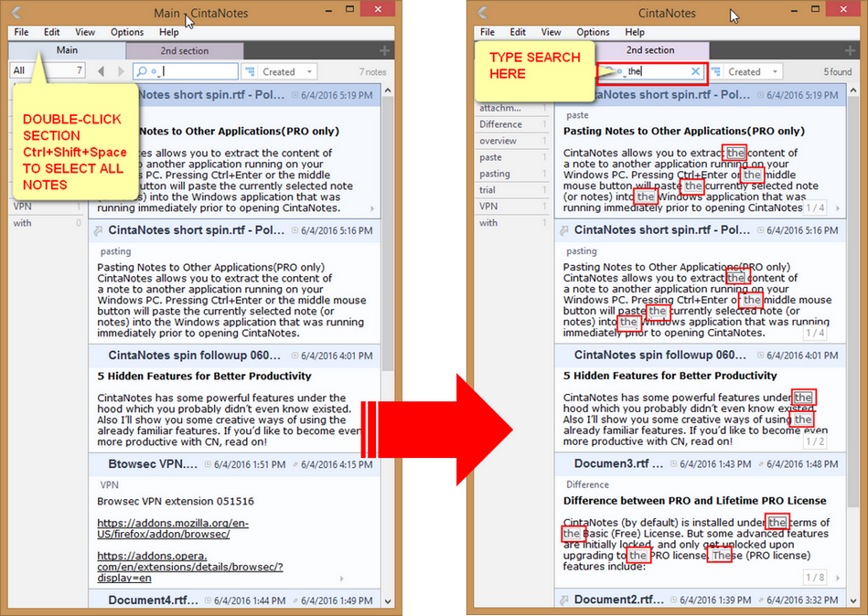Click created clock icon beside 6/4/2016 1:44 PM
Image resolution: width=868 pixels, height=616 pixels.
pyautogui.click(x=209, y=600)
